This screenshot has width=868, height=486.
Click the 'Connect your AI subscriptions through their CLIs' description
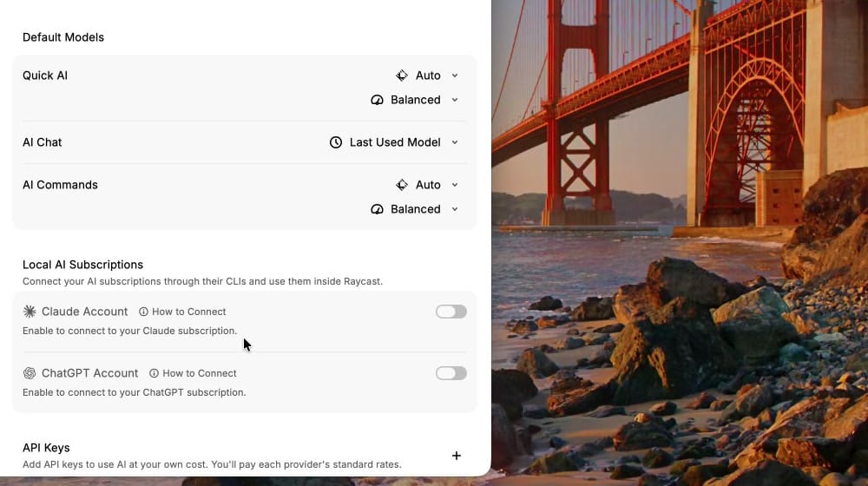click(202, 281)
